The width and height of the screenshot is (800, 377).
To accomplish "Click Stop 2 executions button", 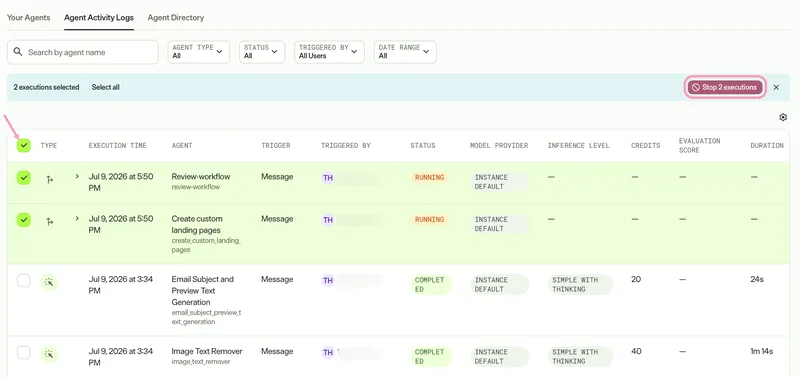I will point(724,87).
